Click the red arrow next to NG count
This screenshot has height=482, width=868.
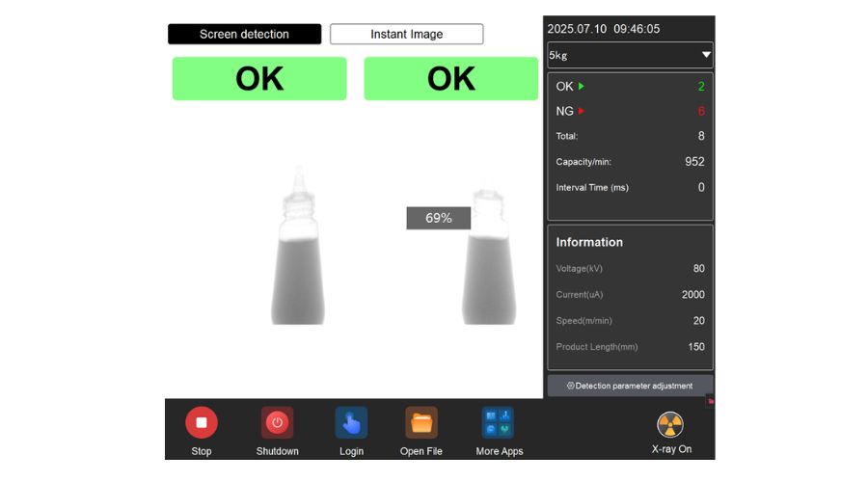click(582, 112)
